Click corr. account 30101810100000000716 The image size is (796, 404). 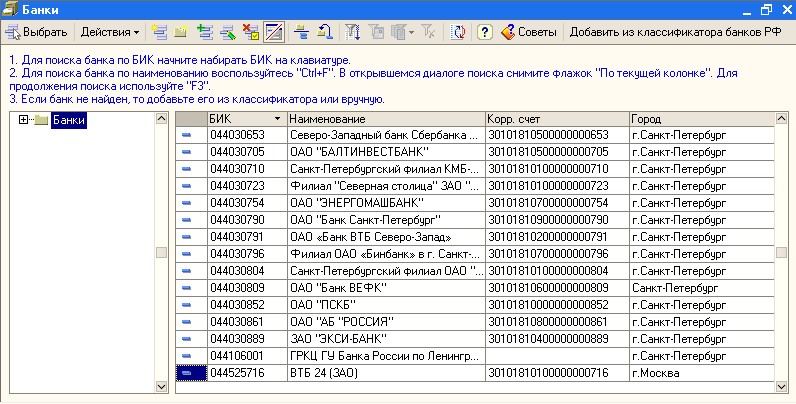[x=557, y=373]
